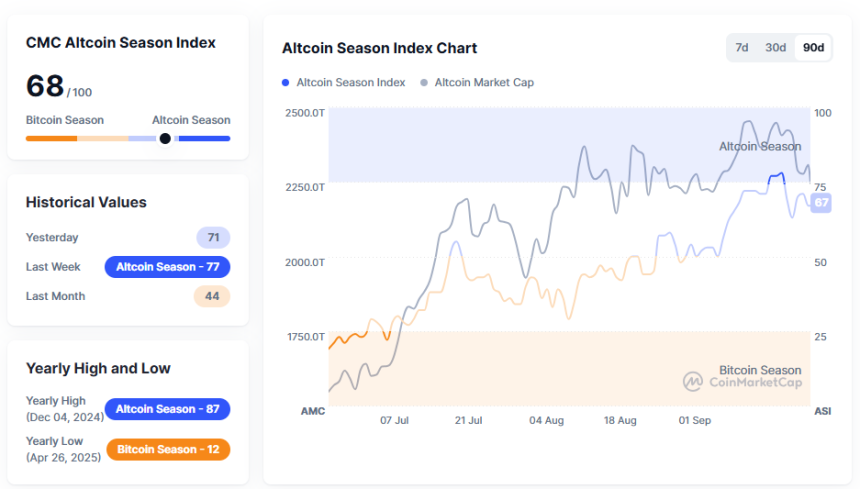Click the Last Month value badge 44
The image size is (860, 489).
(x=212, y=296)
